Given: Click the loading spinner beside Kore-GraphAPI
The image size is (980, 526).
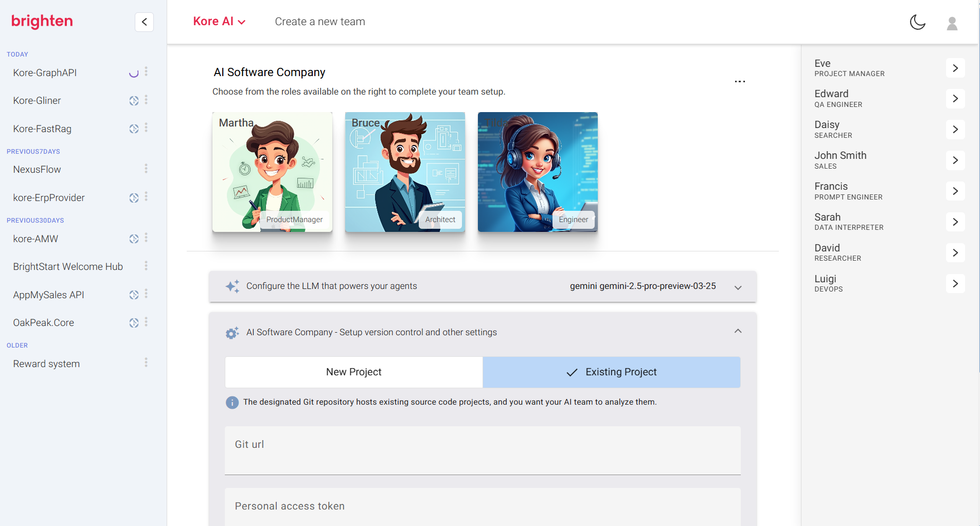Looking at the screenshot, I should (134, 72).
